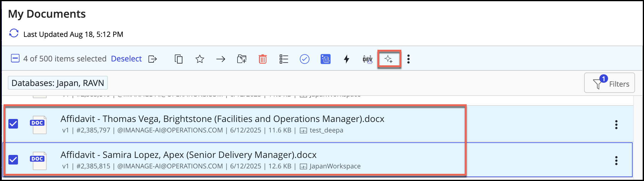
Task: Click the blue square document icon
Action: pos(325,59)
